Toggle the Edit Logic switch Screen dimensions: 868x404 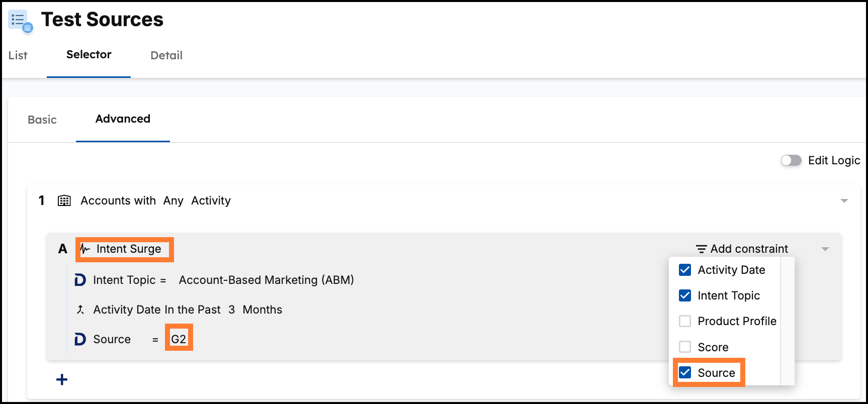791,160
